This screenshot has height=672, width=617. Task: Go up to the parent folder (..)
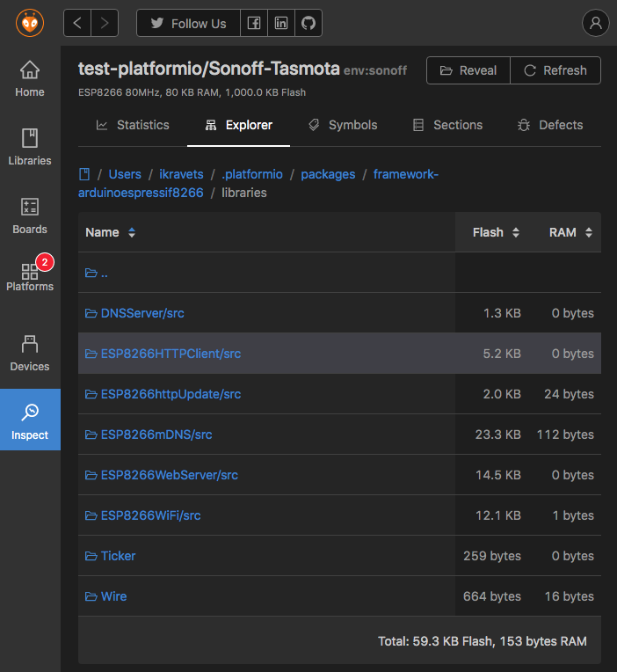tap(97, 273)
